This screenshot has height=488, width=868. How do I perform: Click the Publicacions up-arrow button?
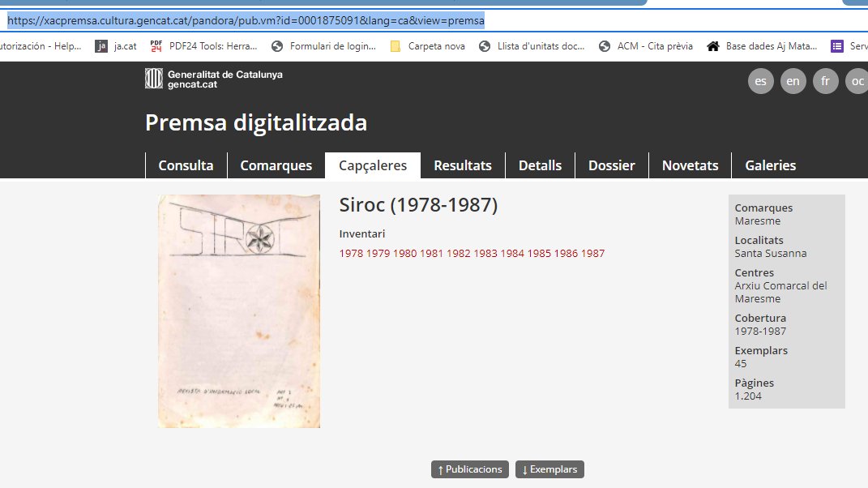coord(470,469)
